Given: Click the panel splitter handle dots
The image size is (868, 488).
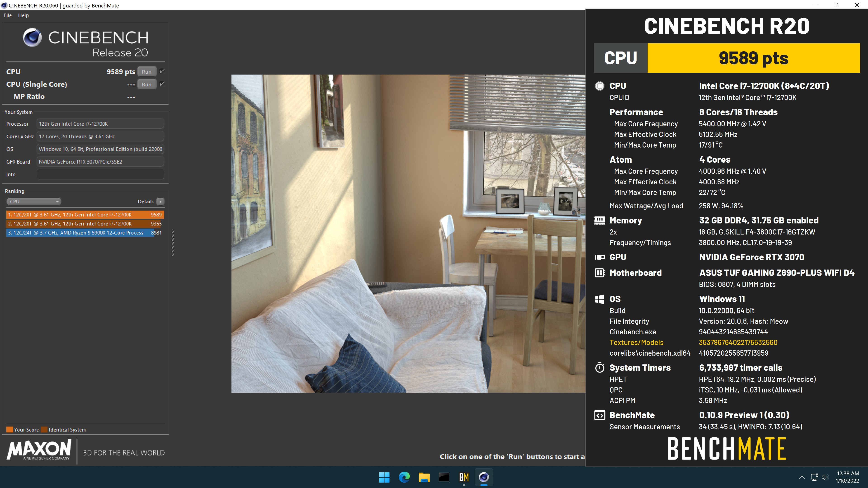Looking at the screenshot, I should coord(173,243).
